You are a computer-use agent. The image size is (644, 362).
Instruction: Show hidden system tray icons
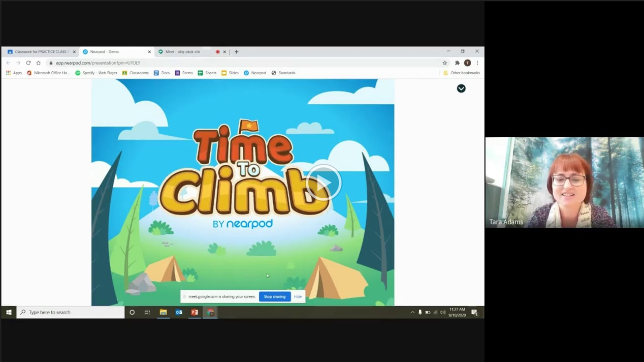click(x=412, y=312)
